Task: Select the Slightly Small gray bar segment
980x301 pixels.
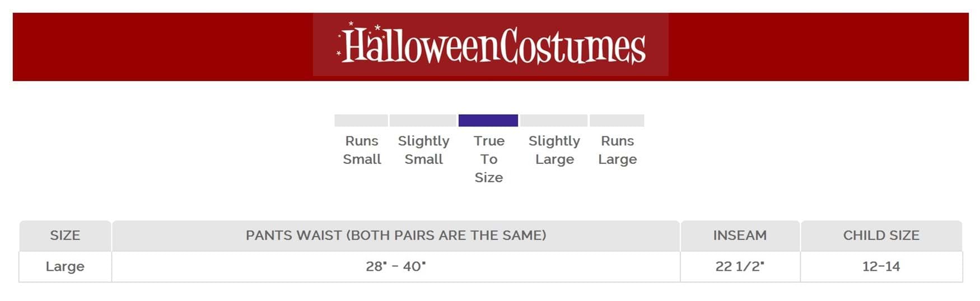Action: pyautogui.click(x=423, y=120)
